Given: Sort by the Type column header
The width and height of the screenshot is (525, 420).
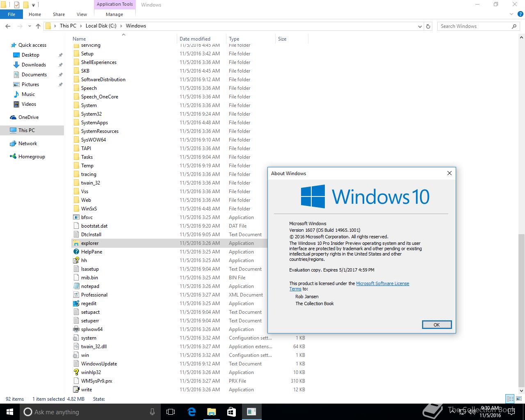Looking at the screenshot, I should [251, 39].
